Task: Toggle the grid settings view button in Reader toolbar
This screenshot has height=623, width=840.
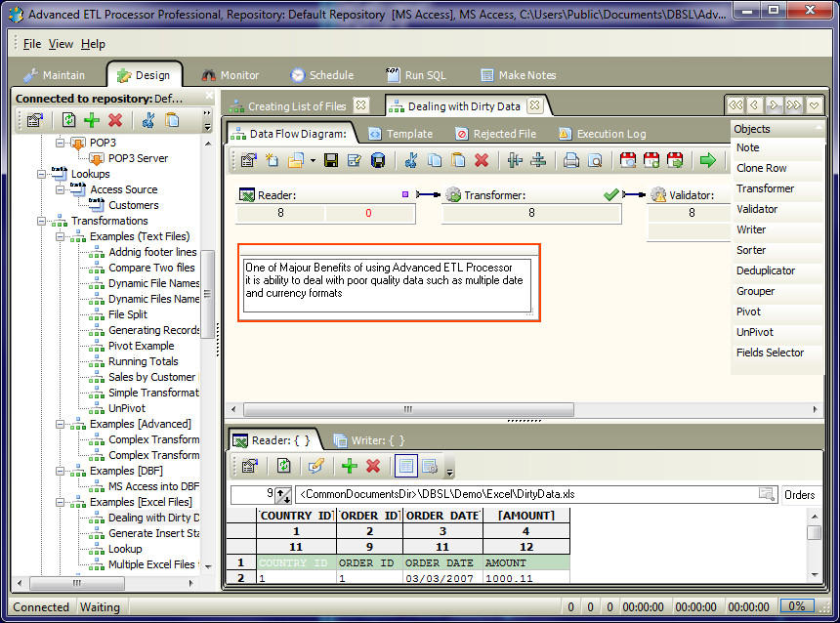Action: point(430,466)
